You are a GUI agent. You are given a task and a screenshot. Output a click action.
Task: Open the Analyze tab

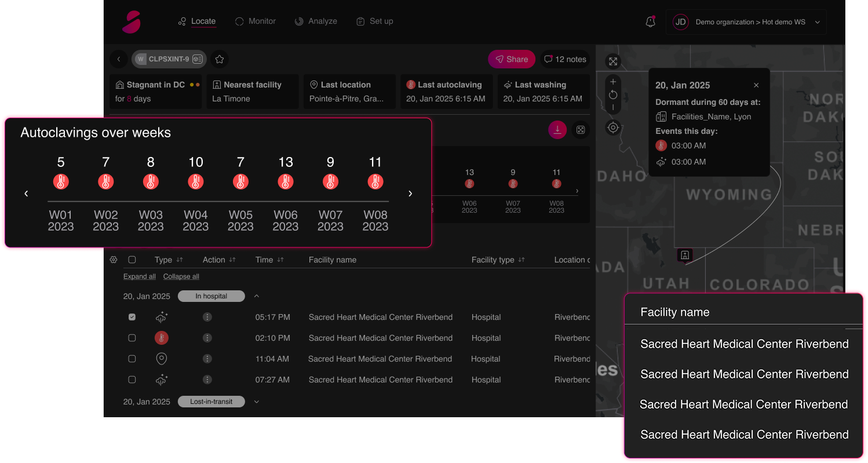[x=316, y=21]
